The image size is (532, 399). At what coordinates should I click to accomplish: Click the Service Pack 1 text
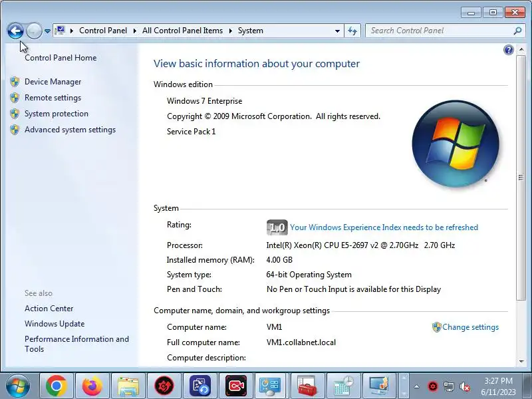(x=191, y=132)
